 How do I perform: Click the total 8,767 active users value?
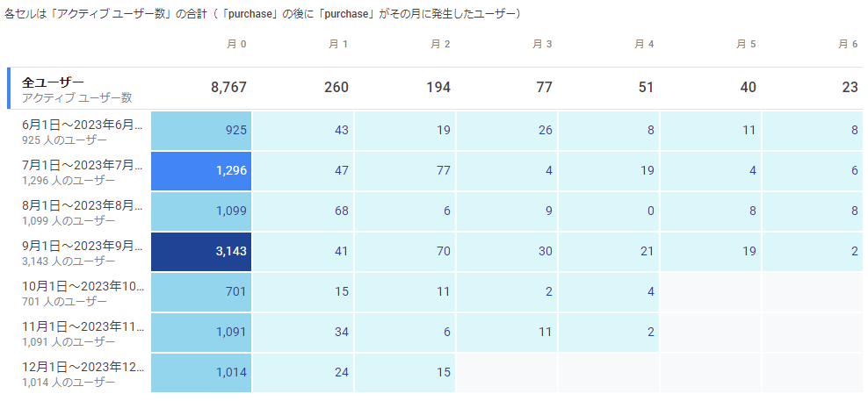point(228,88)
